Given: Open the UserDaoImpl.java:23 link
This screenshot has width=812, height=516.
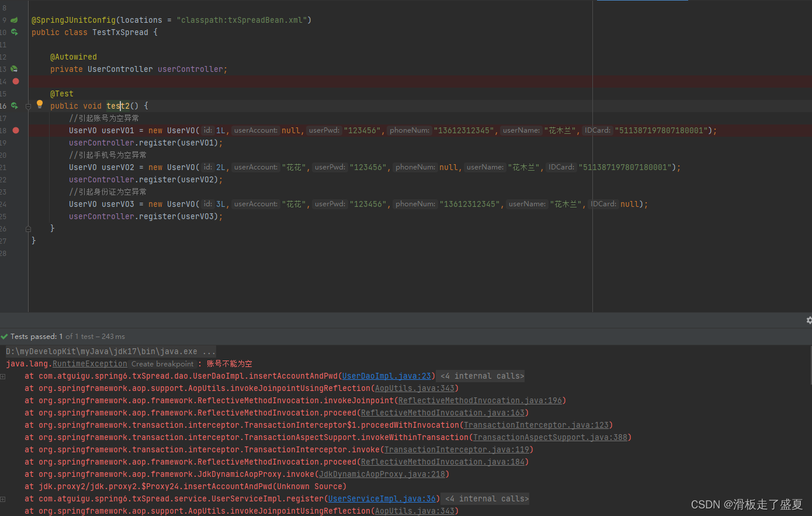Looking at the screenshot, I should click(x=386, y=376).
